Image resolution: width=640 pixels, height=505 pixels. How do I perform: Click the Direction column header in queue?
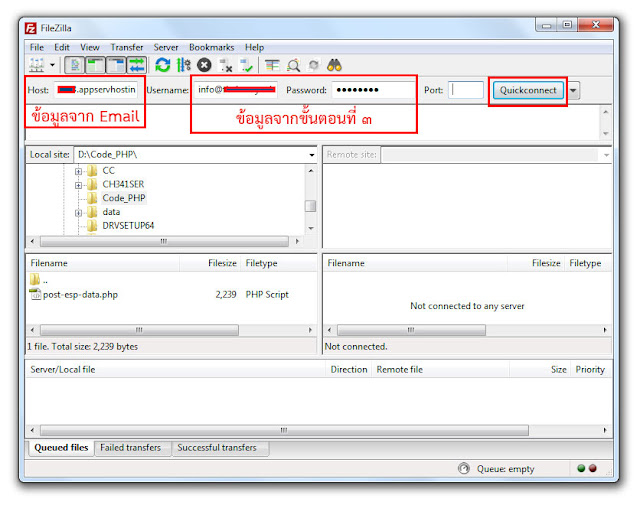[349, 369]
